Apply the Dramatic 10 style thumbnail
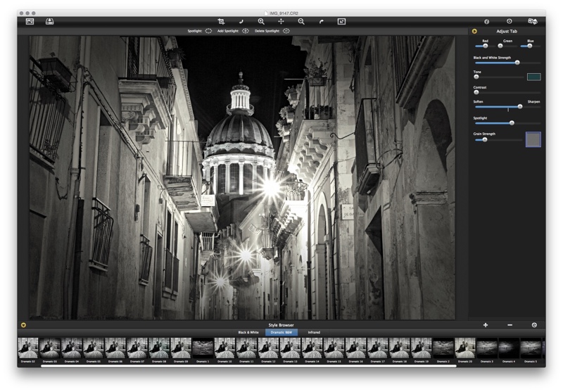 coord(224,348)
